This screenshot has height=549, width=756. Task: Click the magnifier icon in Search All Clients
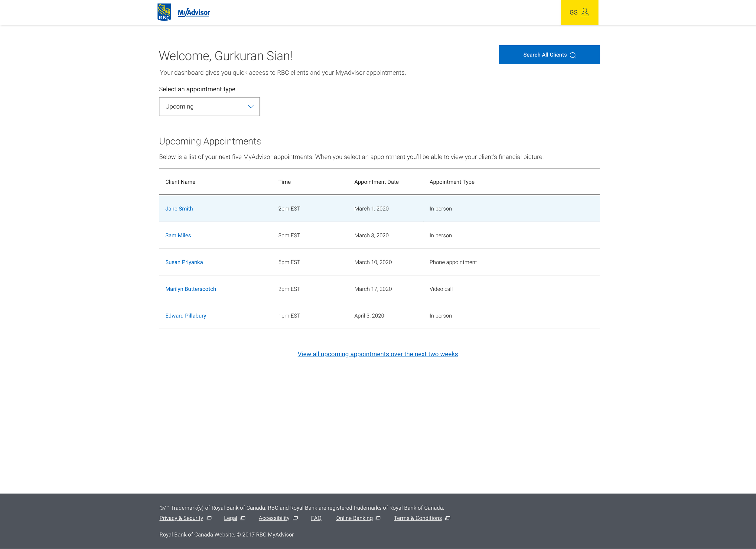click(573, 55)
